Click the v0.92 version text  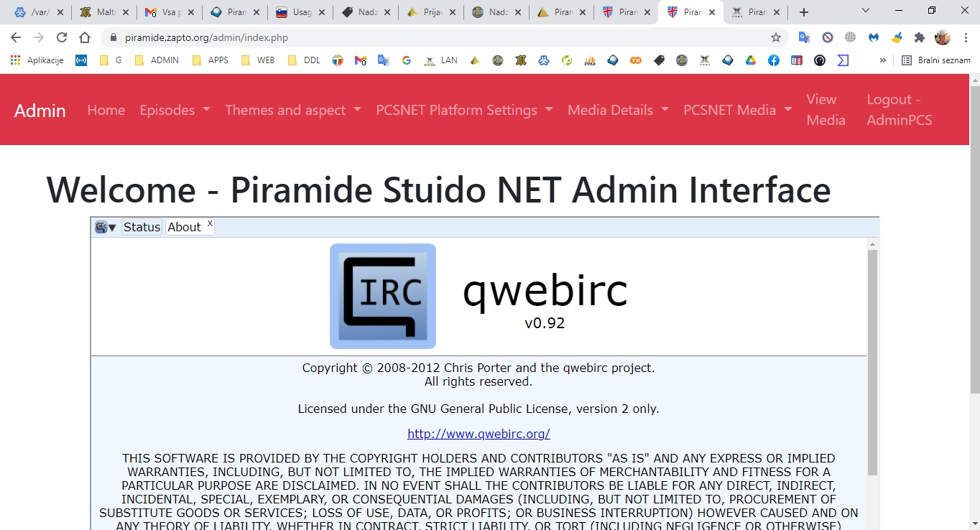(545, 323)
